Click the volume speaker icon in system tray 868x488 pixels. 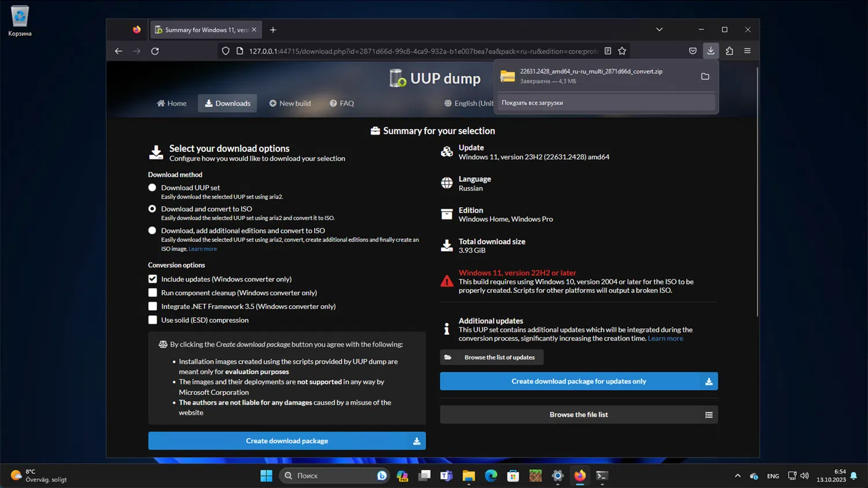click(x=804, y=476)
